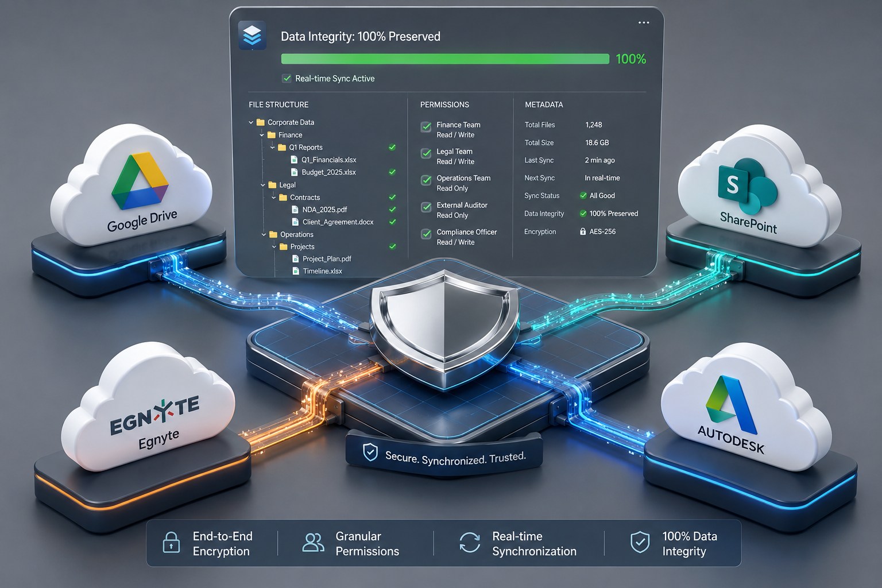Image resolution: width=882 pixels, height=588 pixels.
Task: Click the Total Files value 1,248
Action: coord(594,125)
